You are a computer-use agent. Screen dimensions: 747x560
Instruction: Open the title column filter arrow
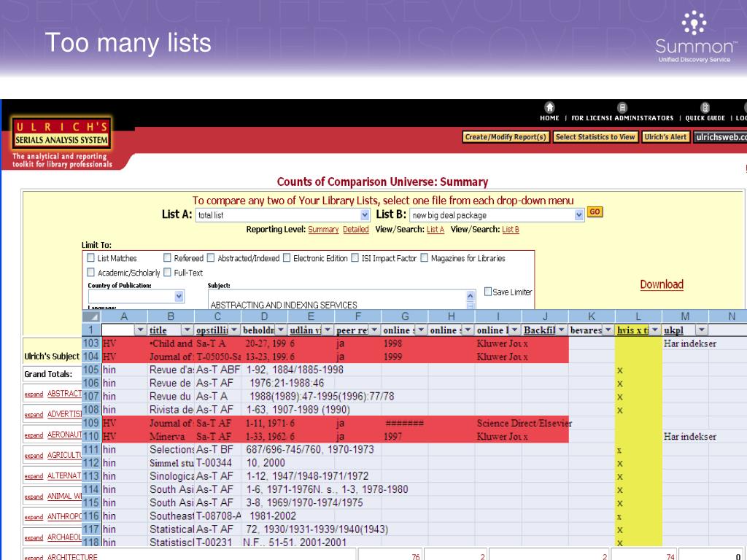pos(187,330)
